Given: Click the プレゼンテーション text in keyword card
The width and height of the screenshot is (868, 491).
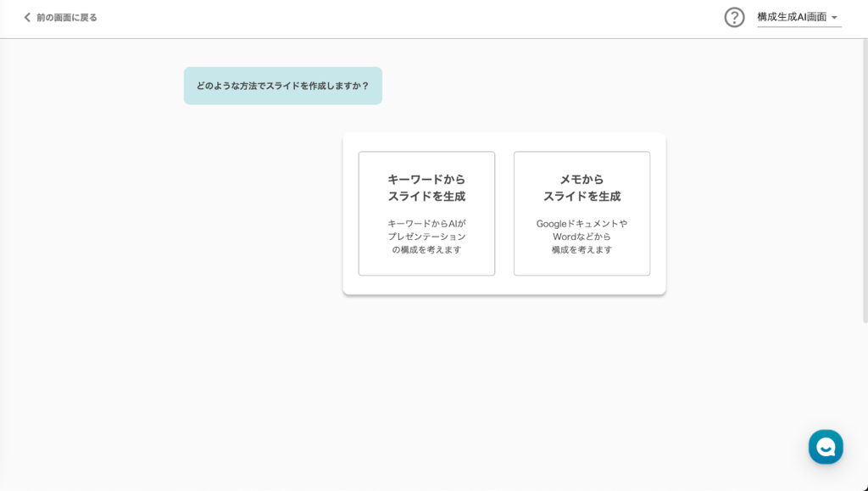Looking at the screenshot, I should click(426, 237).
